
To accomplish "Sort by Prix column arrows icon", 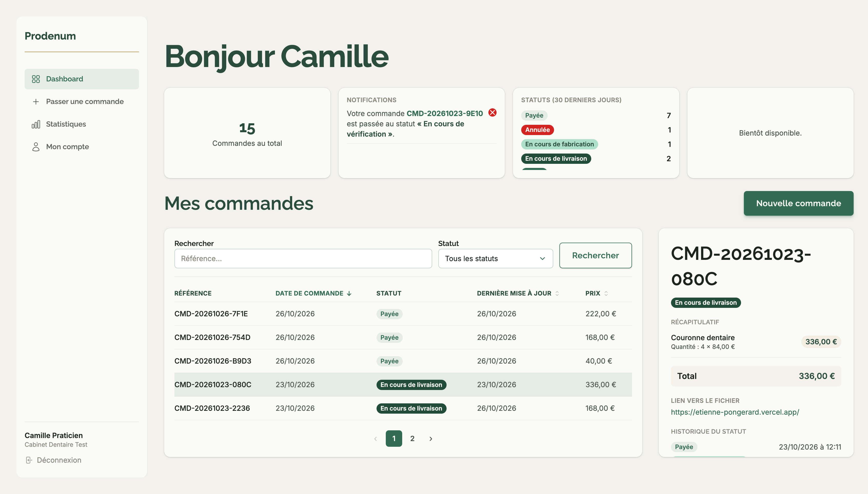I will 606,293.
